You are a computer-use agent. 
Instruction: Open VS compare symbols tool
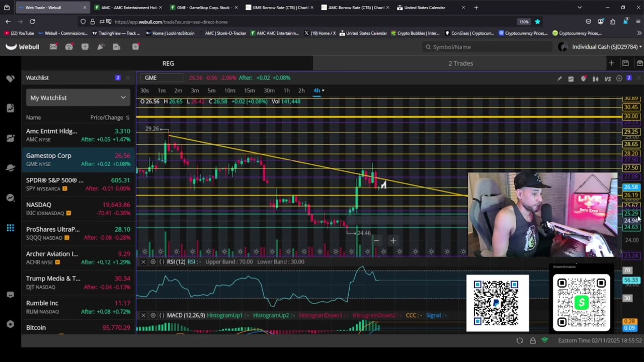click(608, 78)
